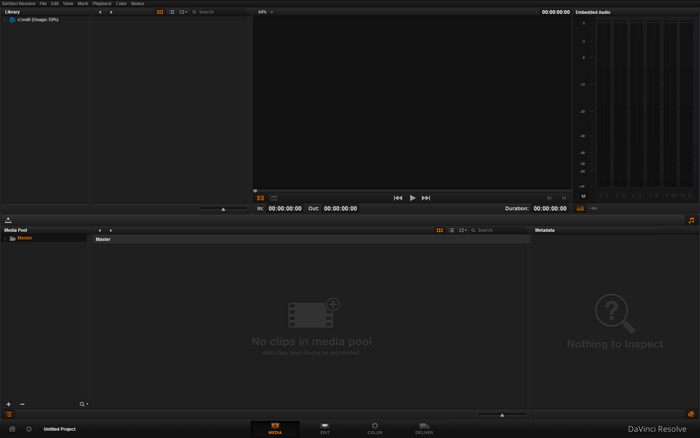Open the Playback menu

pyautogui.click(x=102, y=3)
